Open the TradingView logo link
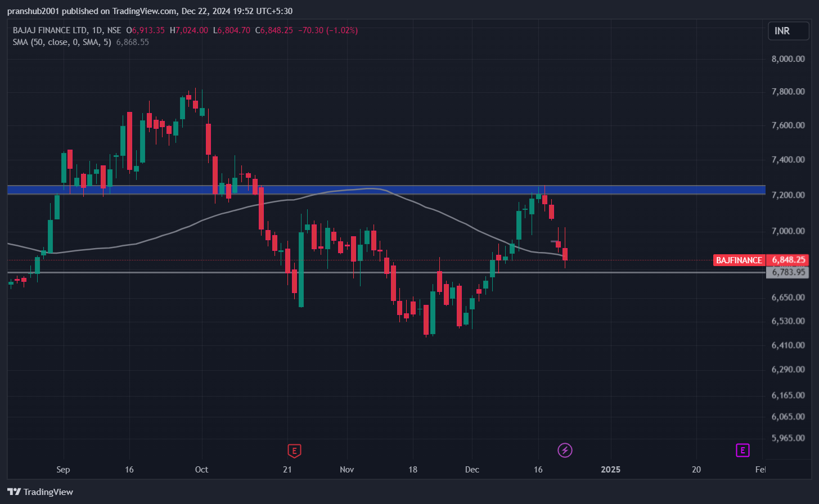 click(x=40, y=492)
